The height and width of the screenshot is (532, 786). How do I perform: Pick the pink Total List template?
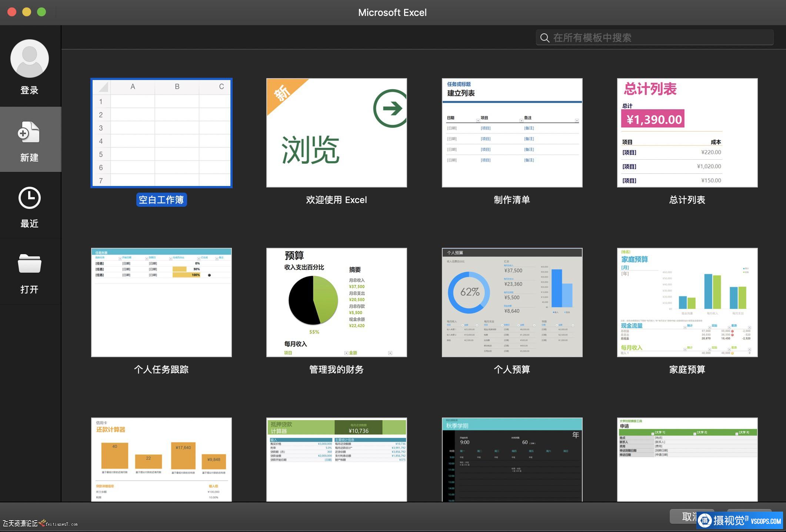[x=687, y=133]
